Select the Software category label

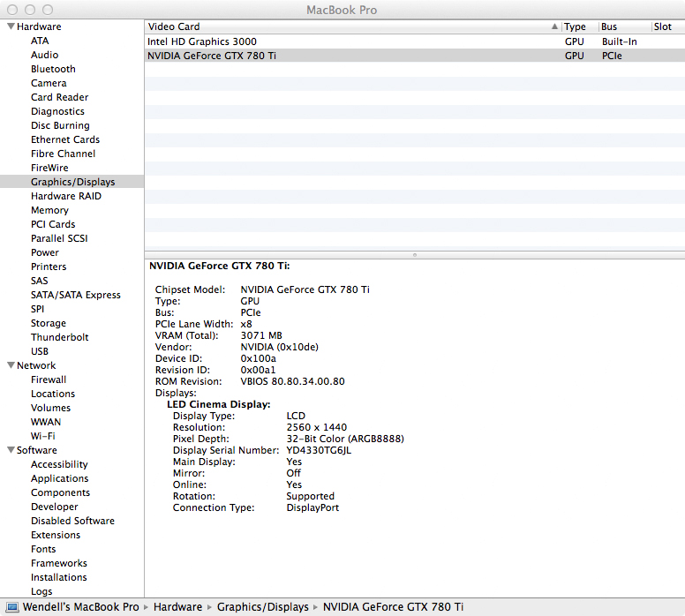pos(37,450)
